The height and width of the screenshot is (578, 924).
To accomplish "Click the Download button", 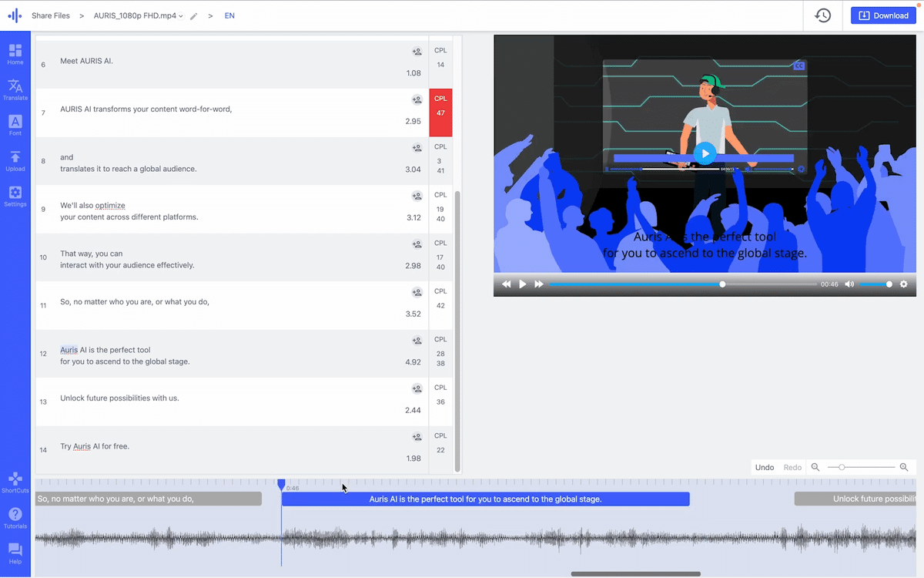I will (883, 15).
